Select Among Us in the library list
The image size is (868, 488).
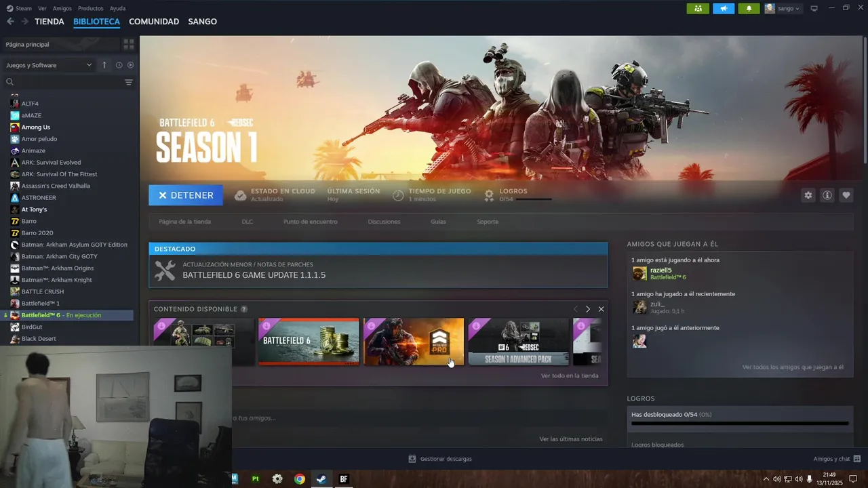(36, 127)
